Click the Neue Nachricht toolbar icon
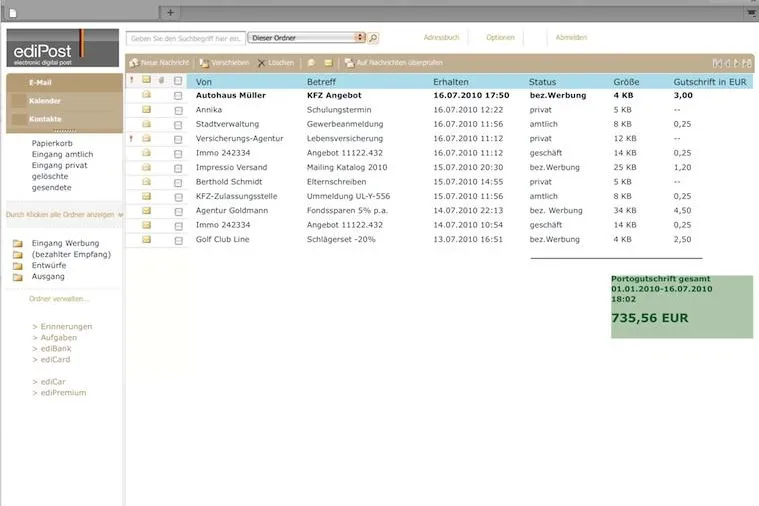The height and width of the screenshot is (506, 759). pos(134,63)
